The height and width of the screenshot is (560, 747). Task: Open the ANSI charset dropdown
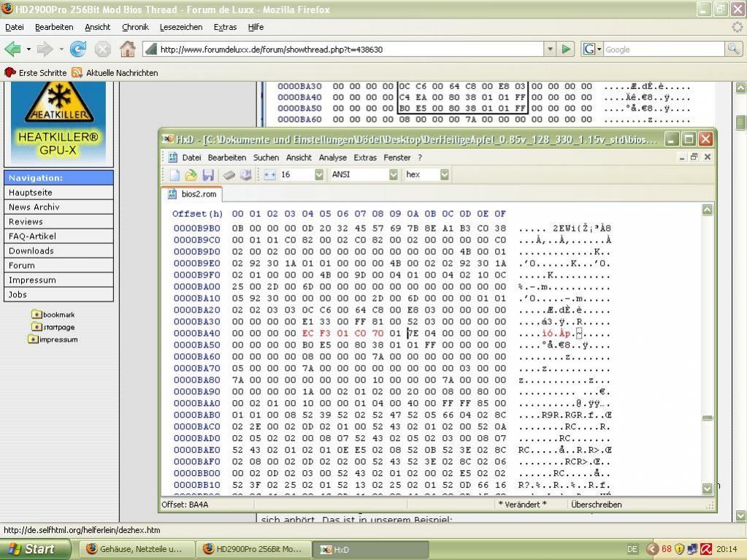(x=393, y=174)
